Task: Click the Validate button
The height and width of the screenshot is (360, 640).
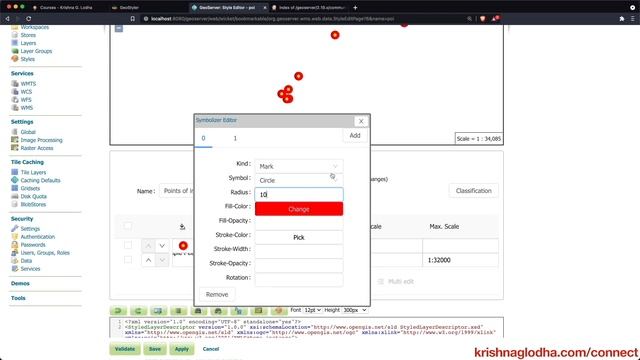Action: tap(125, 349)
